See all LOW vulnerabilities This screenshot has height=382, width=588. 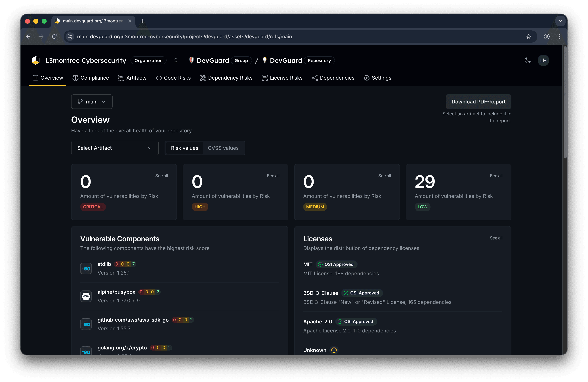496,176
